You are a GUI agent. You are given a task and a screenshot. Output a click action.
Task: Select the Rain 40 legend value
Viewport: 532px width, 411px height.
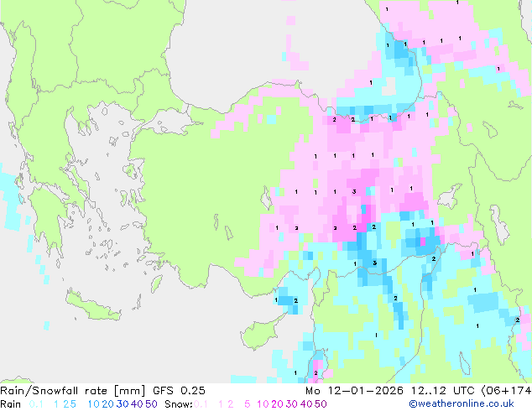point(137,404)
